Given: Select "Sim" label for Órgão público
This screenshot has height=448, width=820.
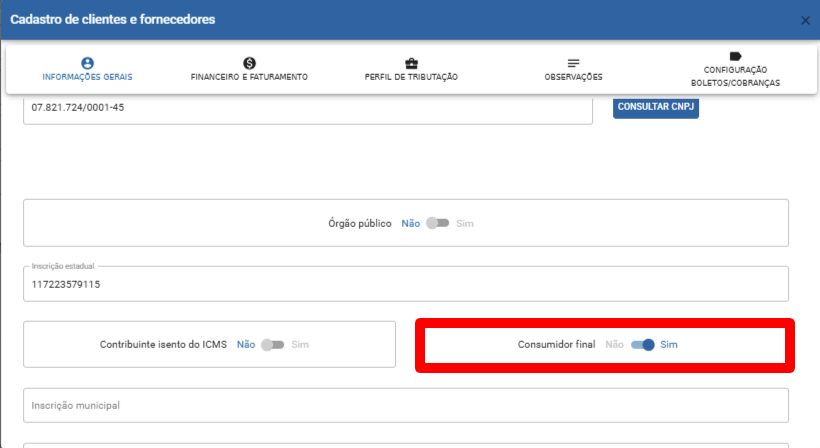Looking at the screenshot, I should pos(465,223).
